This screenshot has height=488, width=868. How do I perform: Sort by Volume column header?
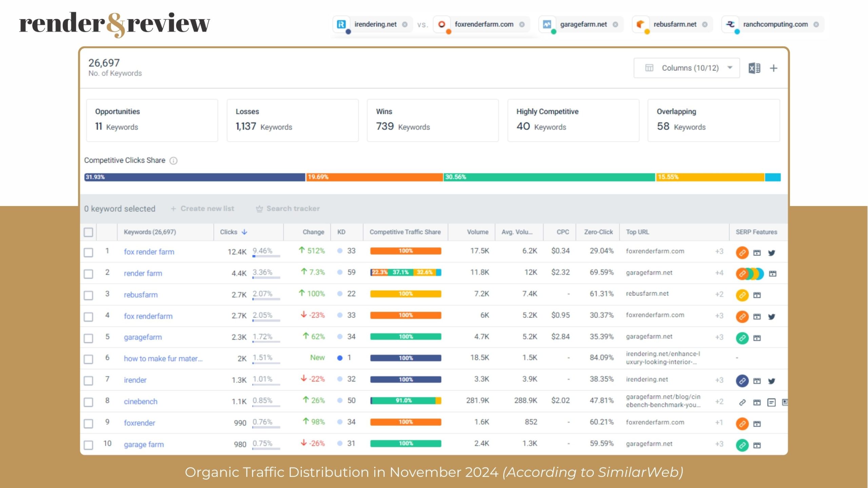point(477,232)
